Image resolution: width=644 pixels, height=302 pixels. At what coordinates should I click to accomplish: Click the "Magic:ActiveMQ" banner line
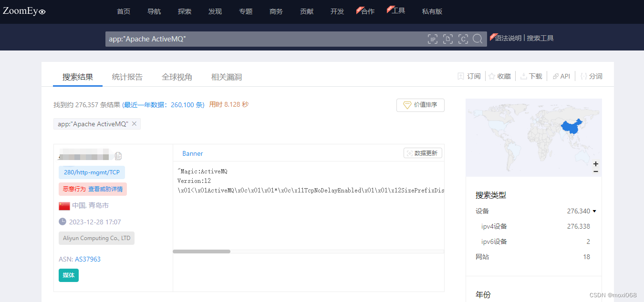(202, 171)
